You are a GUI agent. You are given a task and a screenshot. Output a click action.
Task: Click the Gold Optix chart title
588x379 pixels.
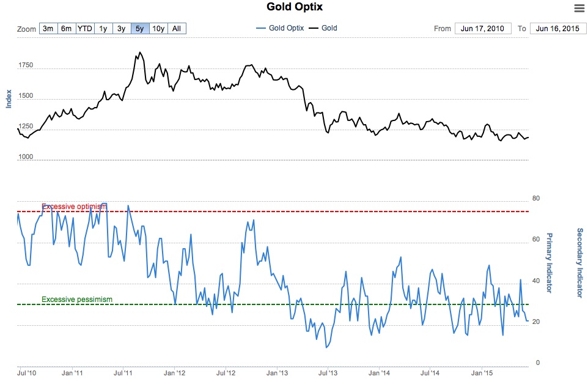click(x=295, y=7)
